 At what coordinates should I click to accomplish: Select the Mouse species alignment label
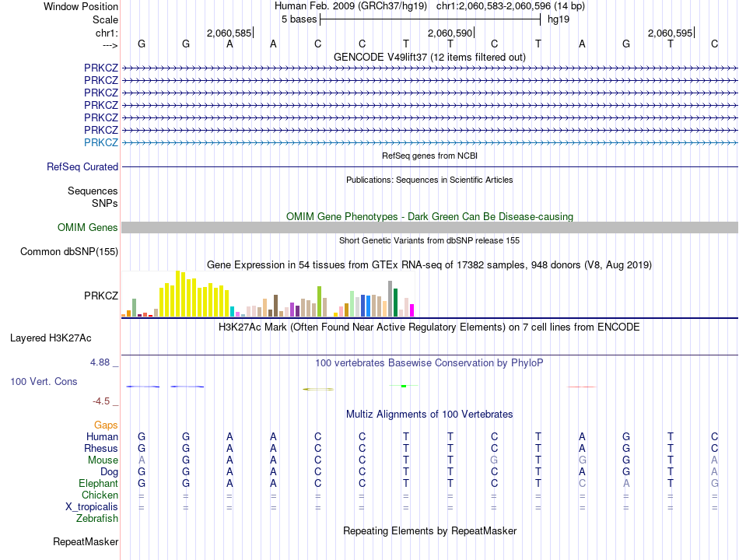click(x=103, y=460)
